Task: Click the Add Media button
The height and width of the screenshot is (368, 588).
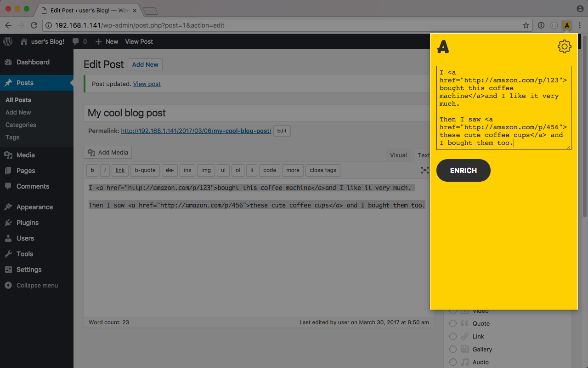Action: click(108, 152)
